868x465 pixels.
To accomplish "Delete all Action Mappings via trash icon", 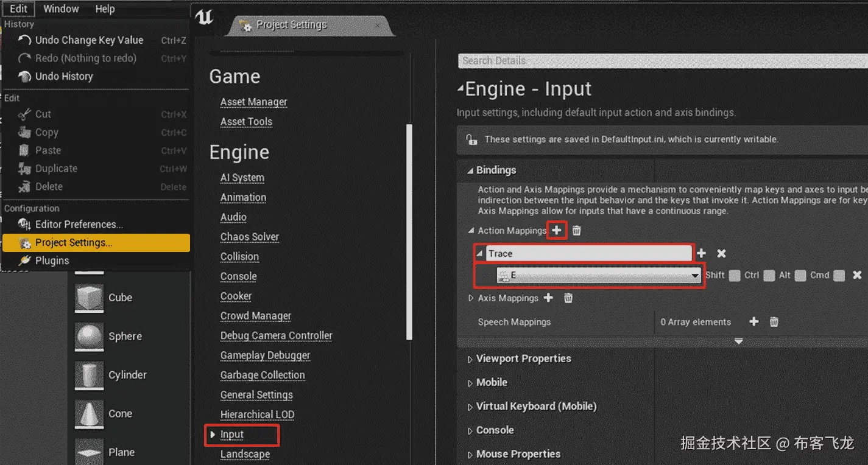I will click(x=576, y=231).
